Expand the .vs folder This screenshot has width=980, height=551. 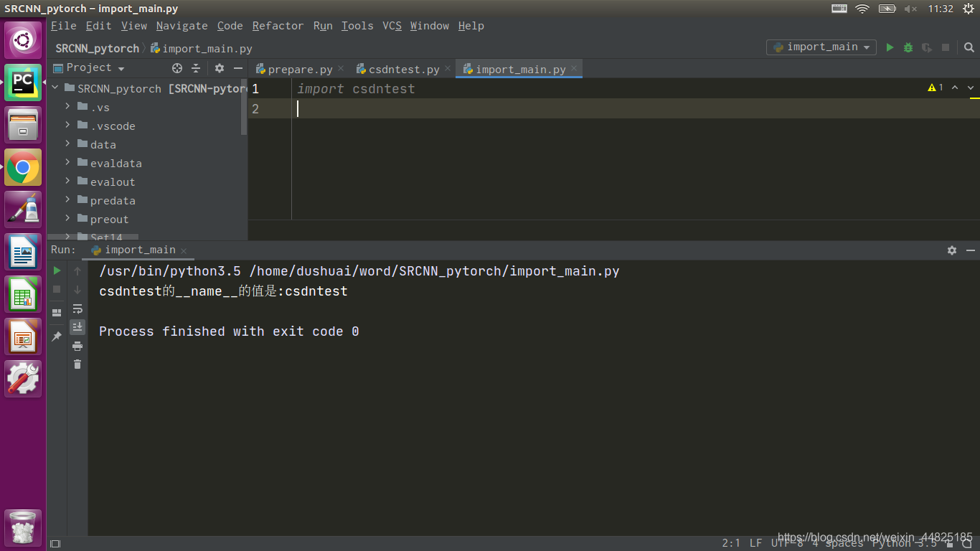click(67, 106)
